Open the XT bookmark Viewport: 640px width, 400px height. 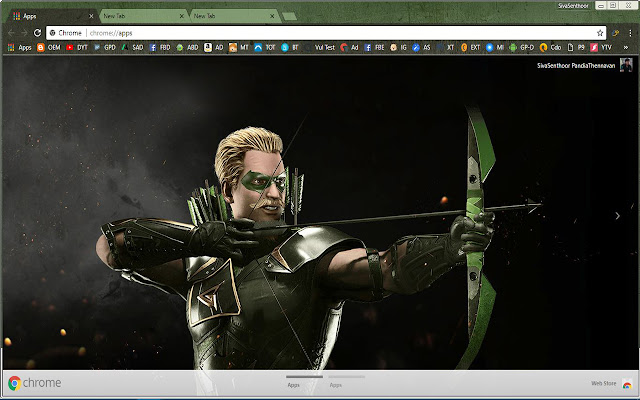(x=445, y=47)
